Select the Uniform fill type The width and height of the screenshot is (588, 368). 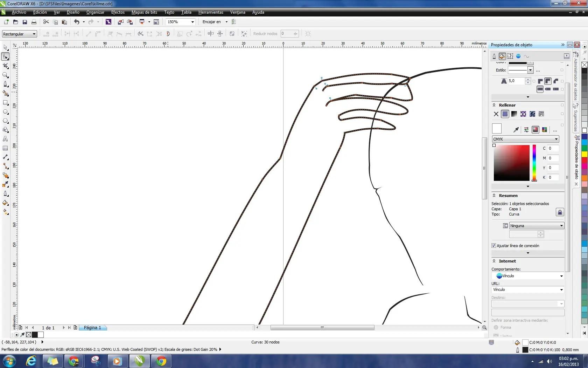pos(505,114)
